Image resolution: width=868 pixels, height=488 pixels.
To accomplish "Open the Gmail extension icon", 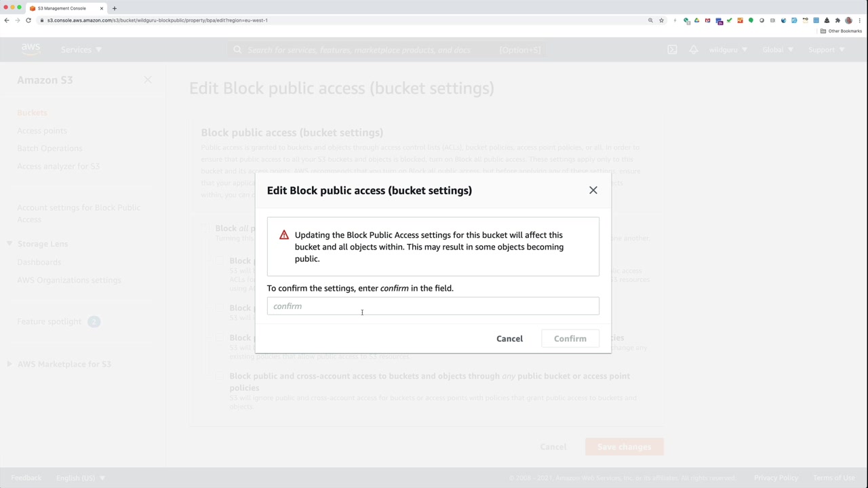I will (707, 20).
